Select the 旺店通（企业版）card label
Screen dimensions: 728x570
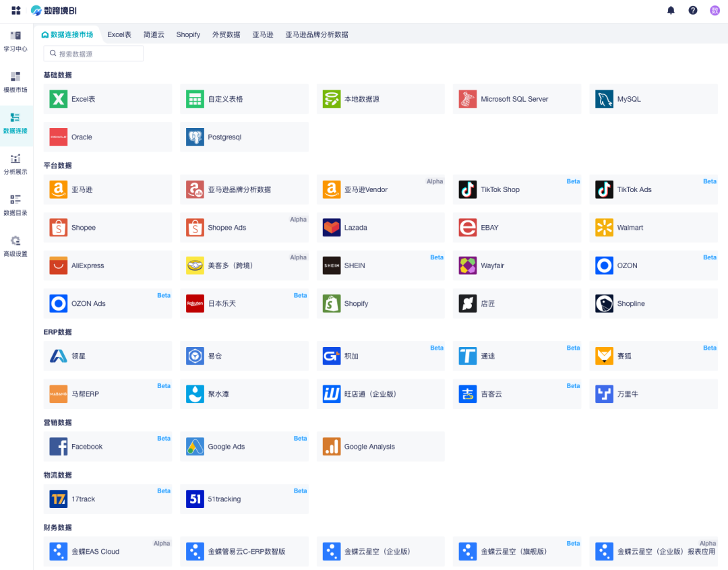pyautogui.click(x=371, y=394)
